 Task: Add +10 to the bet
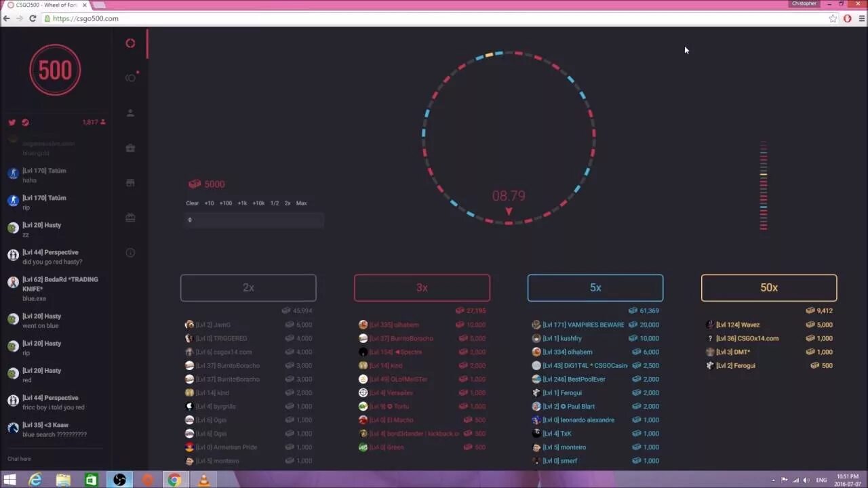pos(209,203)
